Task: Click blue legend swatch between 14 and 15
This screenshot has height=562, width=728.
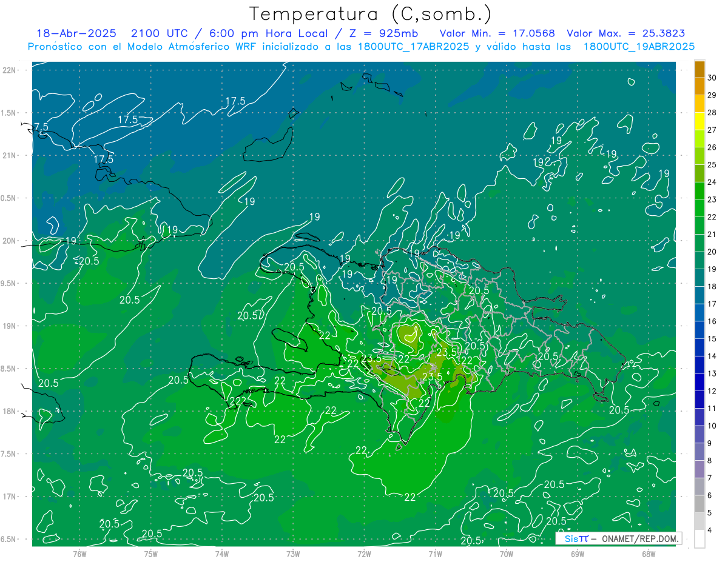Action: point(699,347)
